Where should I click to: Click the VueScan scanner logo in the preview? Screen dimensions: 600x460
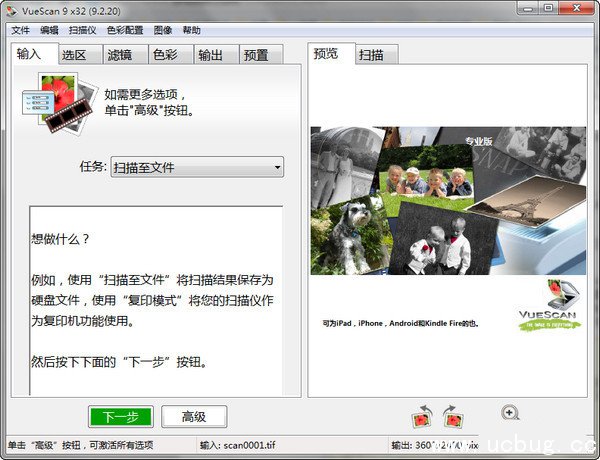coord(549,305)
